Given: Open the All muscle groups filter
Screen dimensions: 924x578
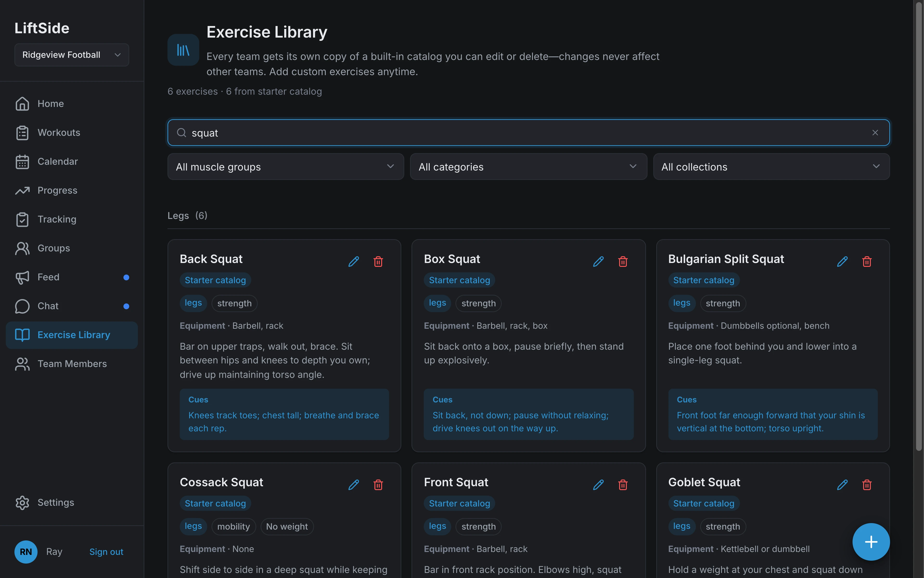Looking at the screenshot, I should pyautogui.click(x=286, y=167).
